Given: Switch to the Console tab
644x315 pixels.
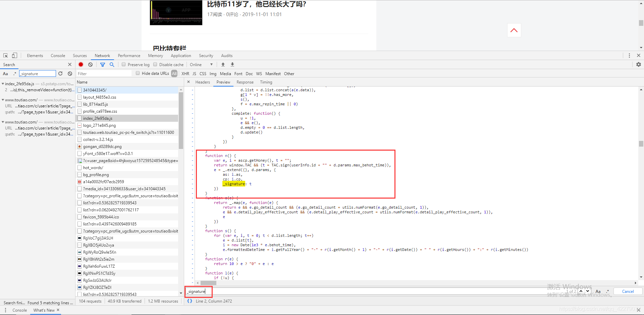Looking at the screenshot, I should coord(58,55).
